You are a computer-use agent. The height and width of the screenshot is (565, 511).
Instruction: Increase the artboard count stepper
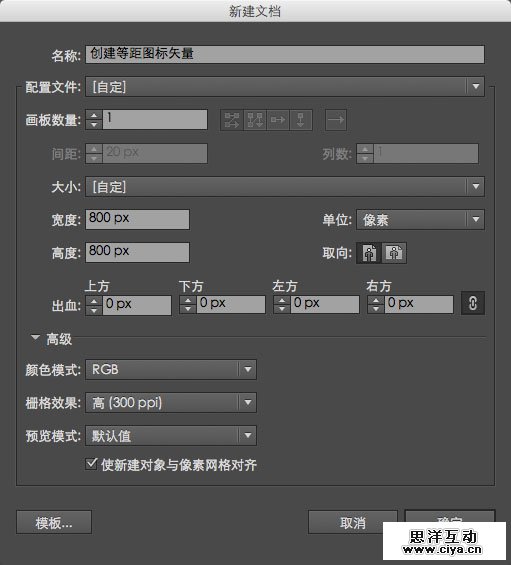[94, 116]
